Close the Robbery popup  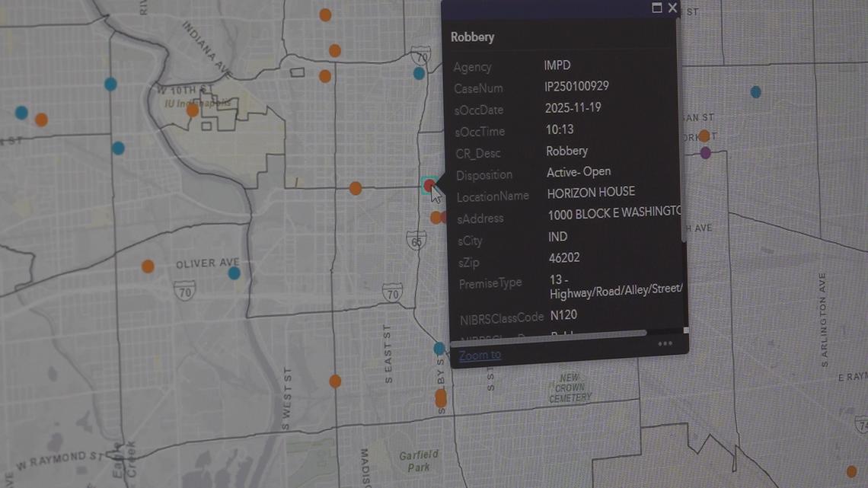pyautogui.click(x=673, y=8)
